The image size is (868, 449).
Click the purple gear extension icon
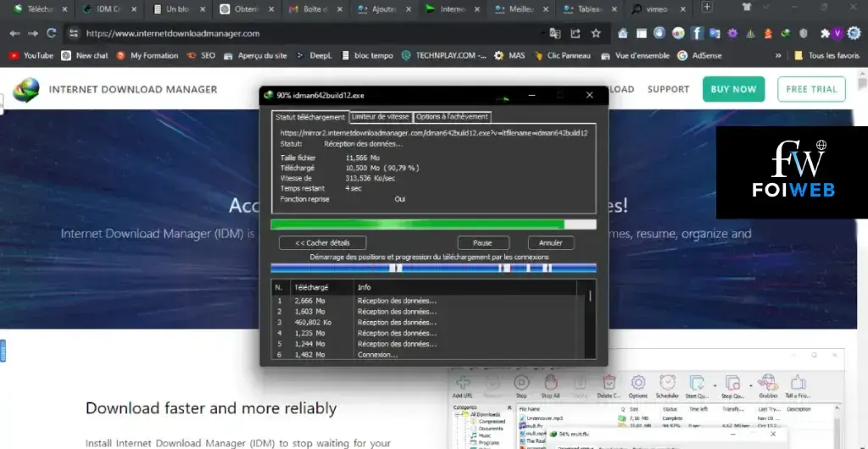[x=732, y=34]
